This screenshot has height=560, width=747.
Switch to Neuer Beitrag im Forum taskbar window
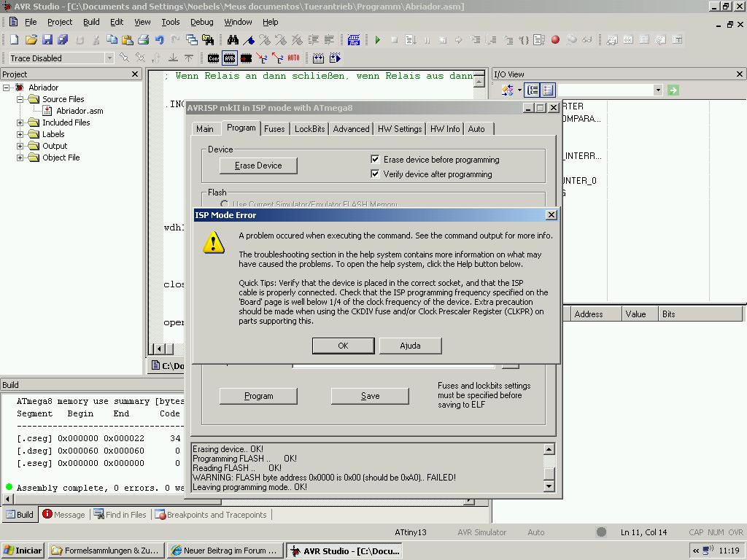click(x=225, y=551)
